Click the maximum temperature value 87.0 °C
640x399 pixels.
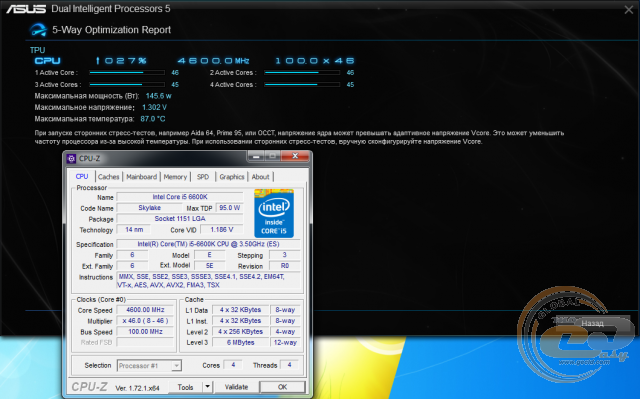coord(153,119)
